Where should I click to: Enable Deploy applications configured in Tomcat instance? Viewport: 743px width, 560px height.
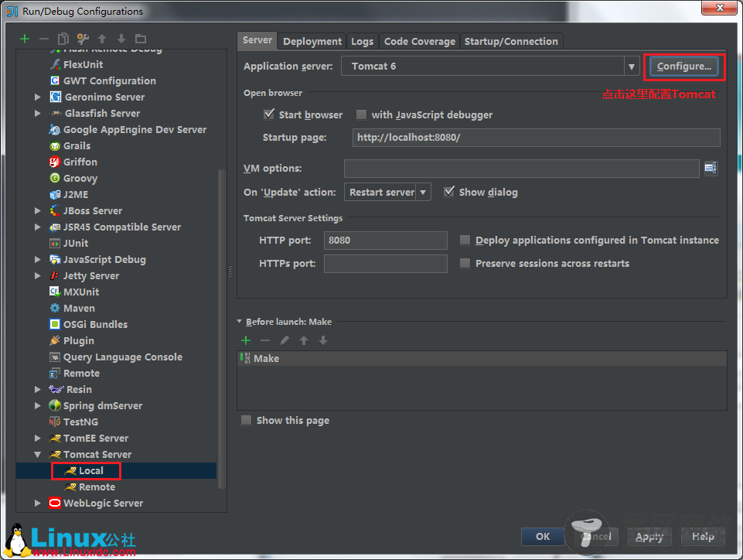click(x=465, y=240)
